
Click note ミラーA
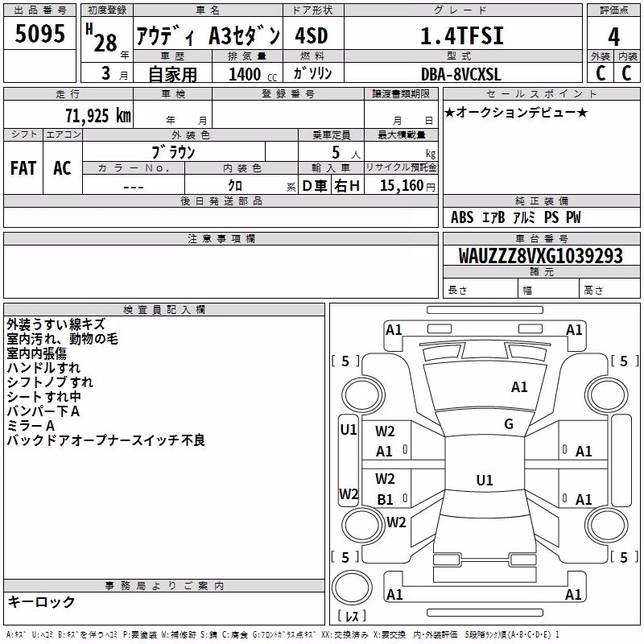tap(31, 426)
